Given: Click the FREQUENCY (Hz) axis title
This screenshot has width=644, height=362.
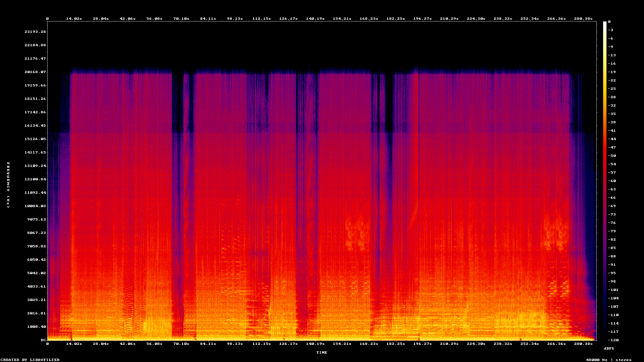Looking at the screenshot, I should coord(8,185).
